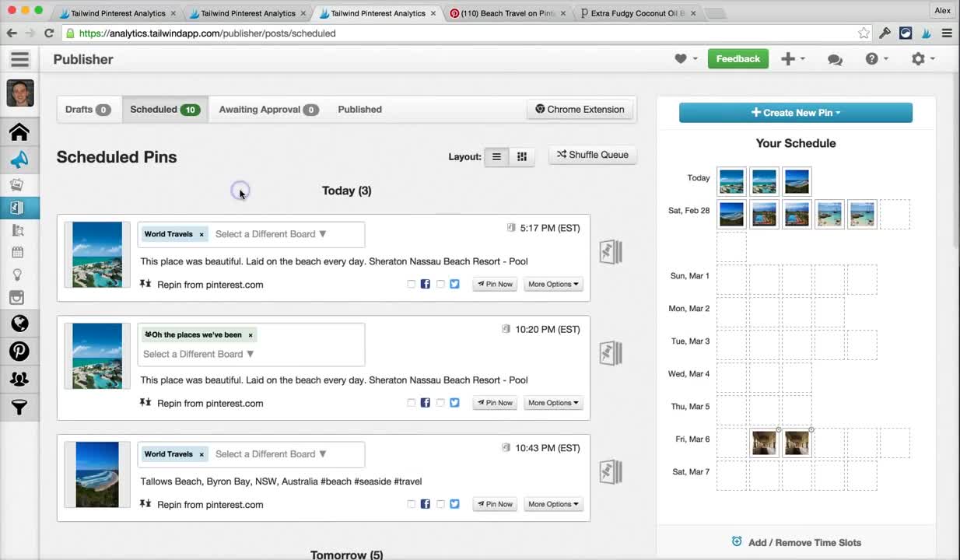This screenshot has height=560, width=960.
Task: Open the hamburger menu at top left
Action: point(19,59)
